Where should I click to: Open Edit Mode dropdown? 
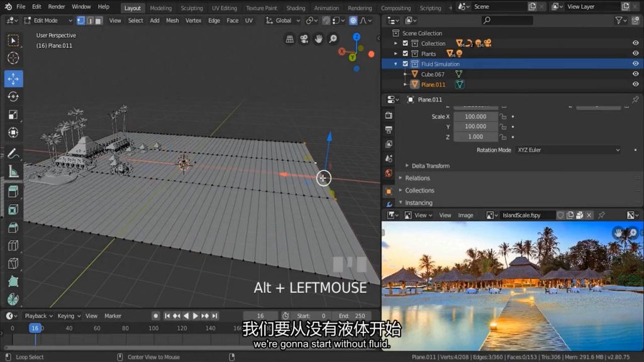point(48,21)
